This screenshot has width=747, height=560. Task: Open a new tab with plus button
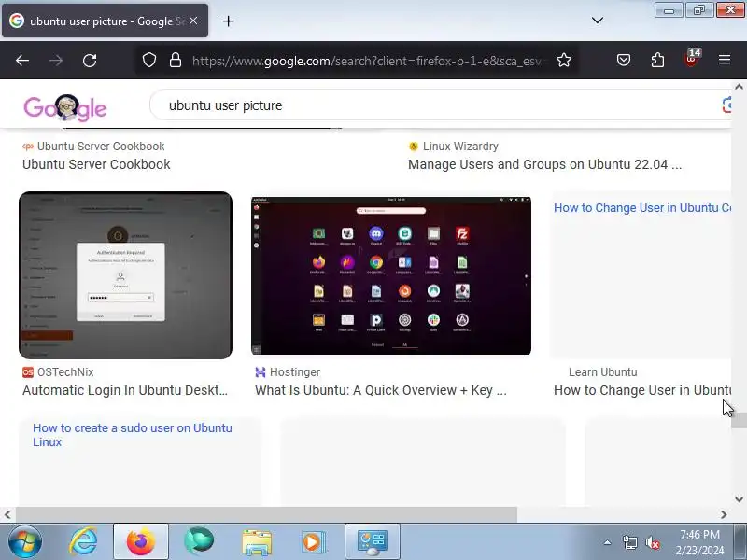(x=228, y=21)
